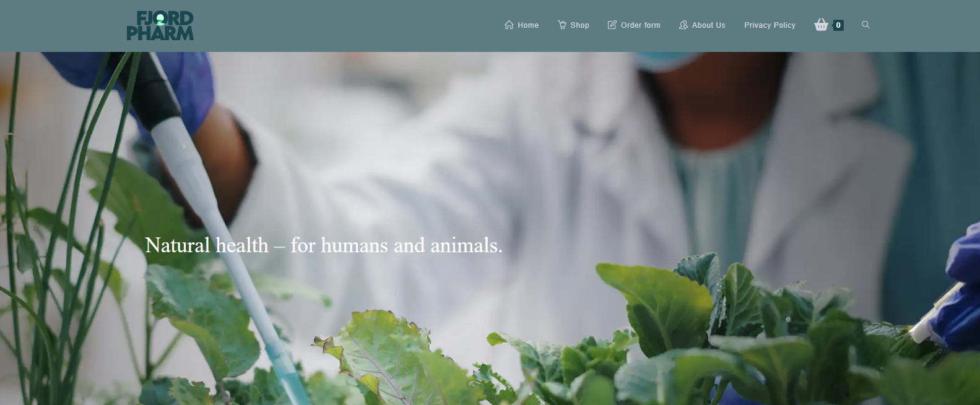Click the word 'animals' in the headline

click(x=464, y=245)
